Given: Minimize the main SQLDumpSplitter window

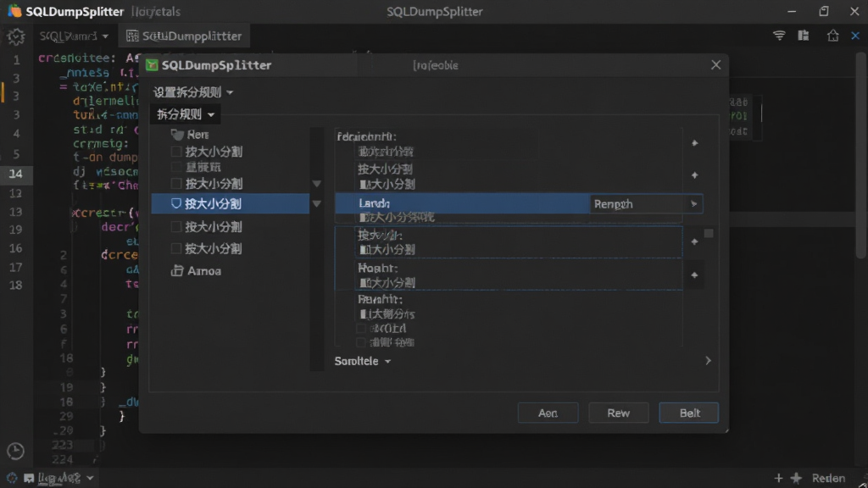Looking at the screenshot, I should (792, 11).
